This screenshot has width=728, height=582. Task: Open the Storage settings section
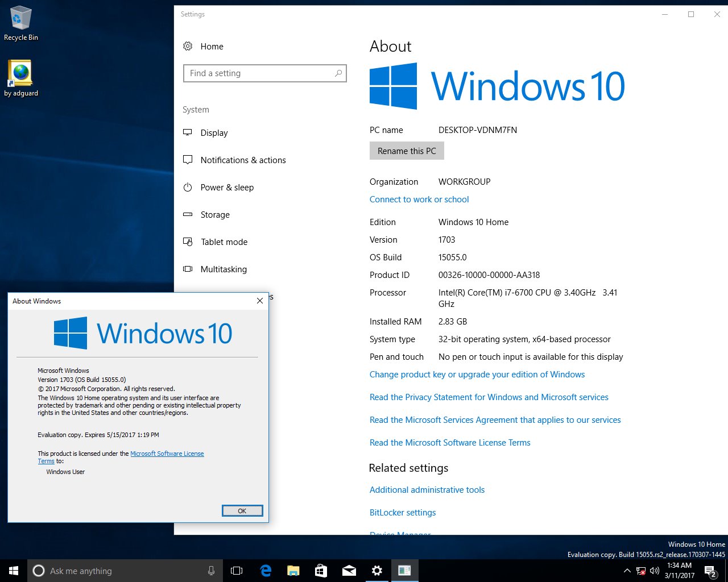215,215
